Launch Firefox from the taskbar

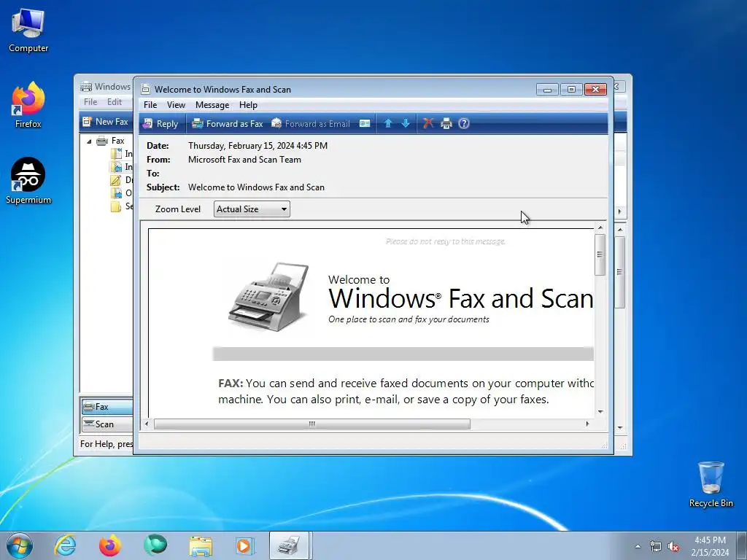(110, 545)
